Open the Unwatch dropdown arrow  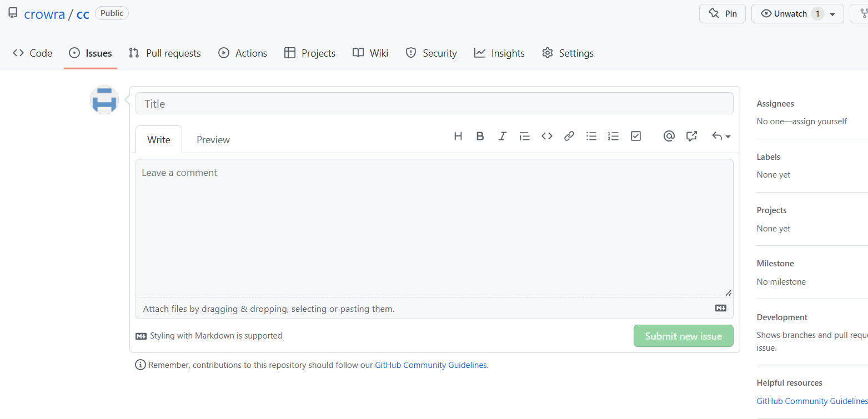pos(832,14)
